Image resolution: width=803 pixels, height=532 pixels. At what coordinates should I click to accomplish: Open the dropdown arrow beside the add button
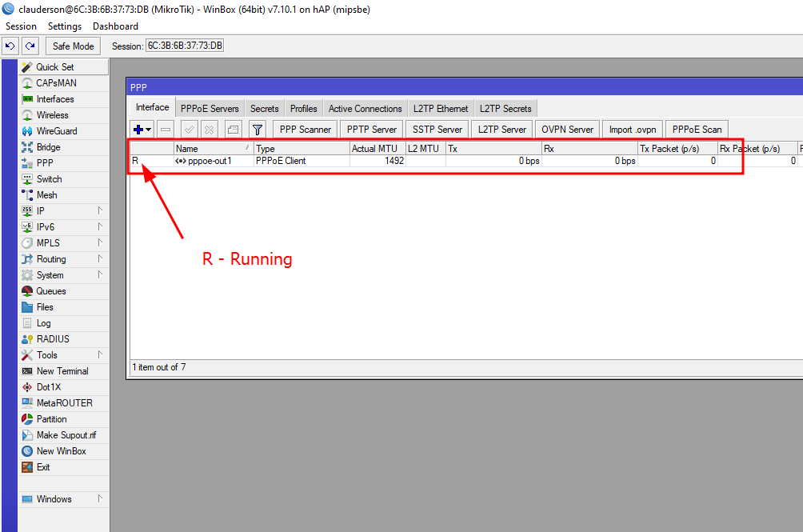(x=150, y=130)
